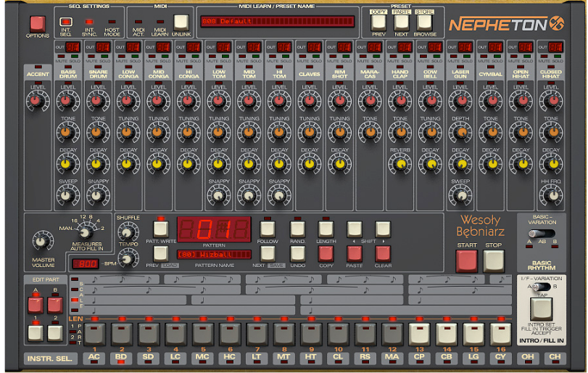588x373 pixels.
Task: Go to previous preset with PREV
Action: (x=378, y=22)
